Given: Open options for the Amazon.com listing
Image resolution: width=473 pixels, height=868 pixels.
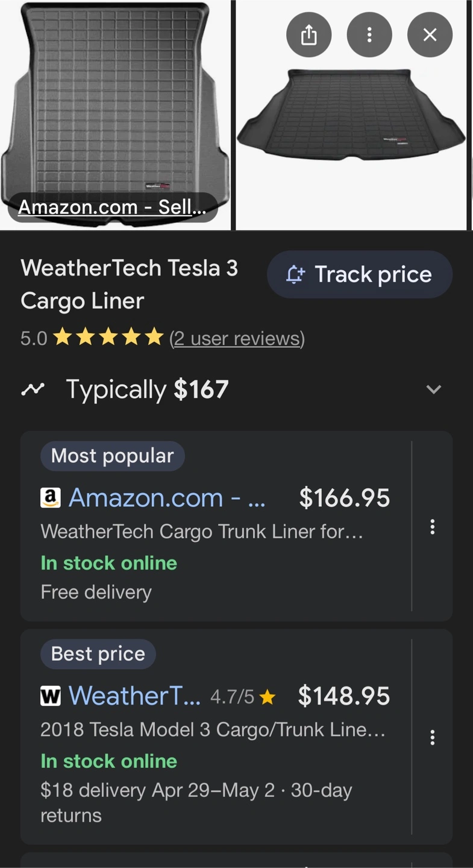Looking at the screenshot, I should [x=432, y=527].
